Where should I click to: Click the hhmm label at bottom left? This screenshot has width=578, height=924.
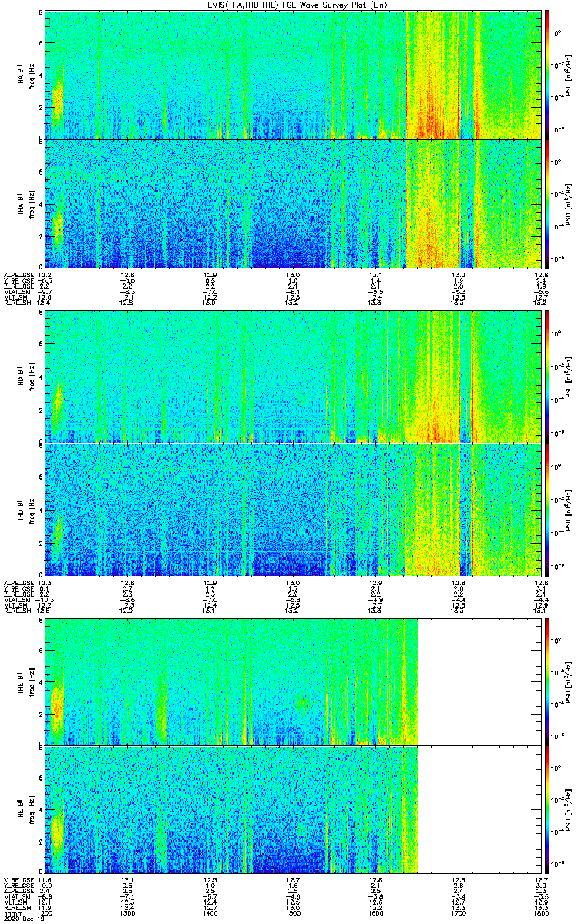(x=12, y=913)
